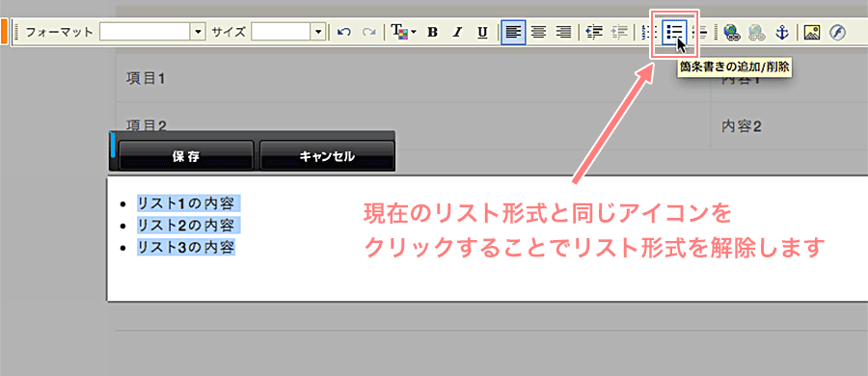Screen dimensions: 868x376
Task: Apply italic formatting (I icon)
Action: point(457,32)
